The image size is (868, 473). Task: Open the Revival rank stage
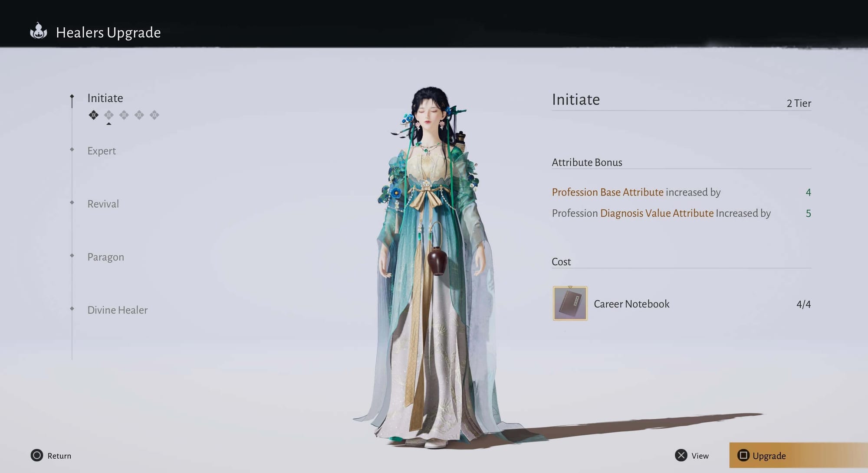[103, 204]
